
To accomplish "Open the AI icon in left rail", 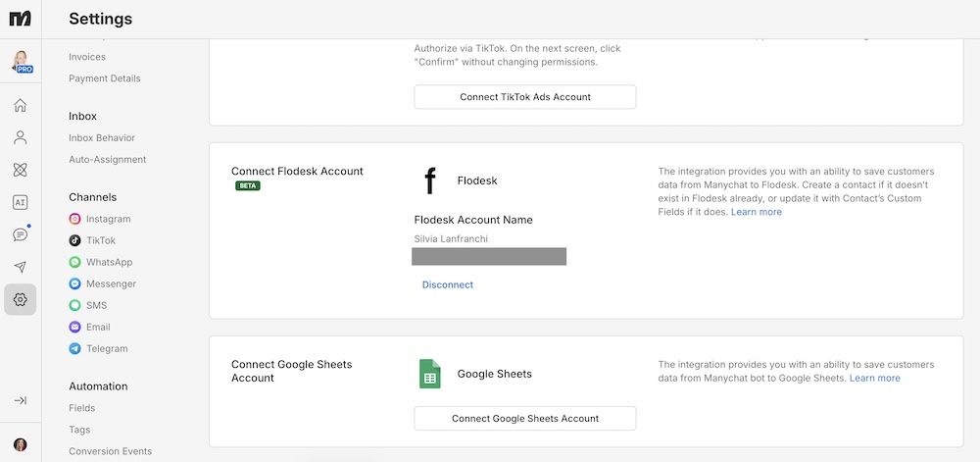I will point(21,203).
